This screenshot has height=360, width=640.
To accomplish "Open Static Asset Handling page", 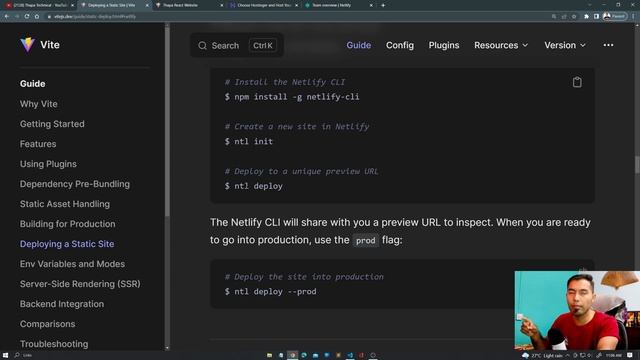I will point(65,204).
